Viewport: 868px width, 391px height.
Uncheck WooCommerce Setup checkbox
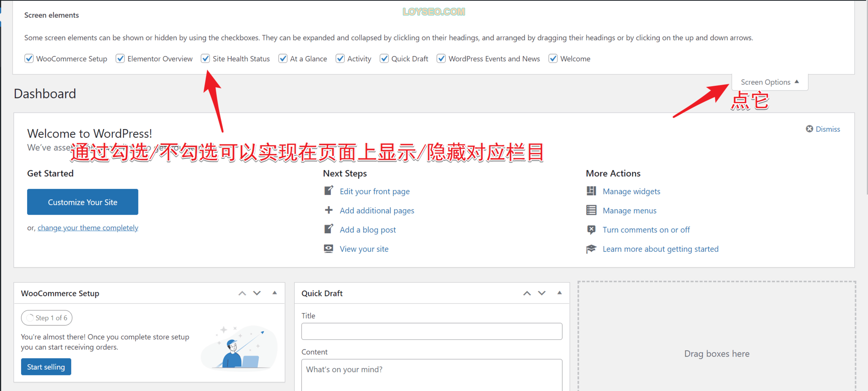(x=29, y=58)
